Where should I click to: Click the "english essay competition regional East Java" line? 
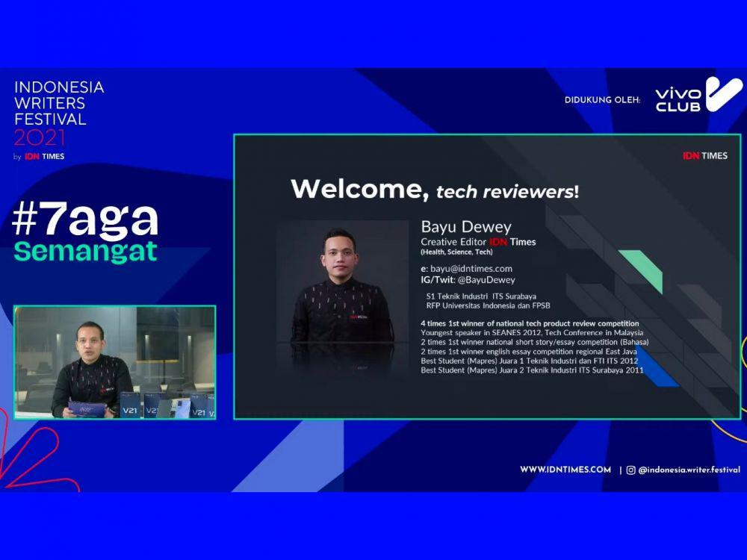tap(529, 352)
